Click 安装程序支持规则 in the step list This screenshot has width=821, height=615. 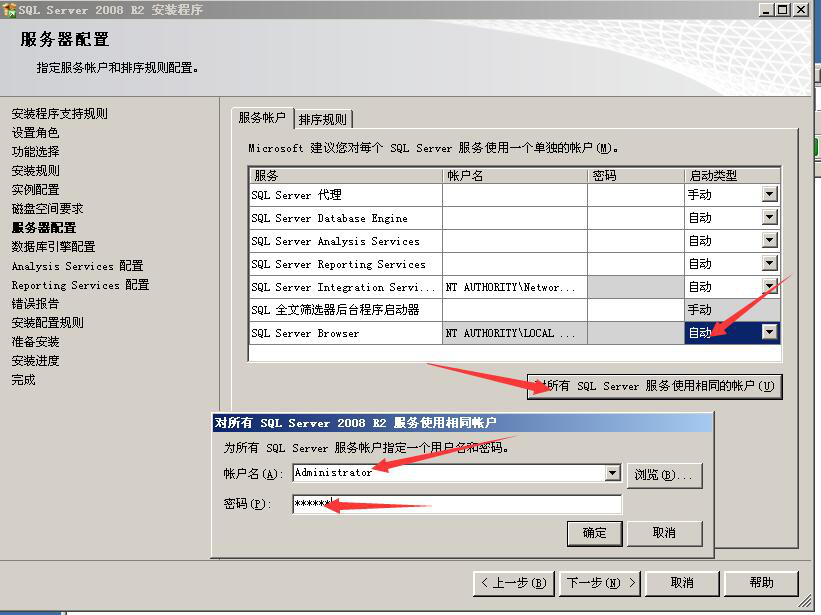coord(60,114)
